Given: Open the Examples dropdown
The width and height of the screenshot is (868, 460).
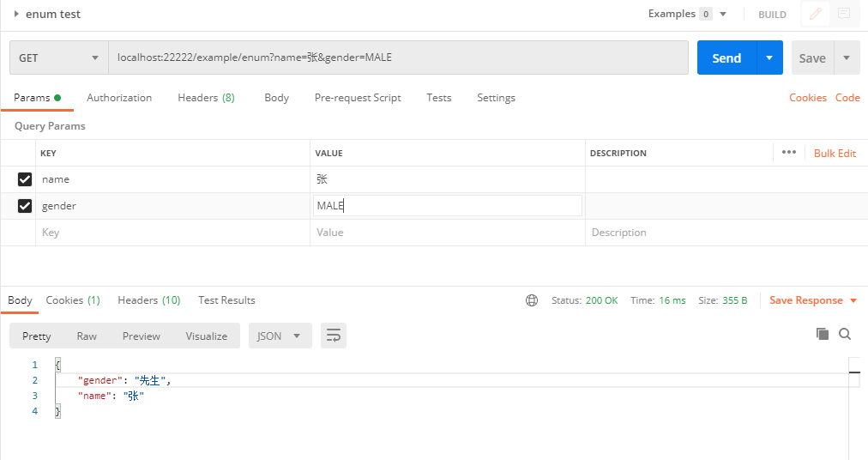Looking at the screenshot, I should (x=723, y=14).
